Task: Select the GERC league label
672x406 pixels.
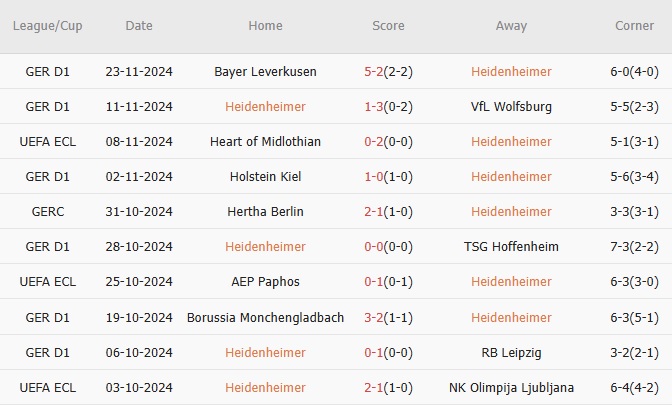Action: click(x=47, y=212)
